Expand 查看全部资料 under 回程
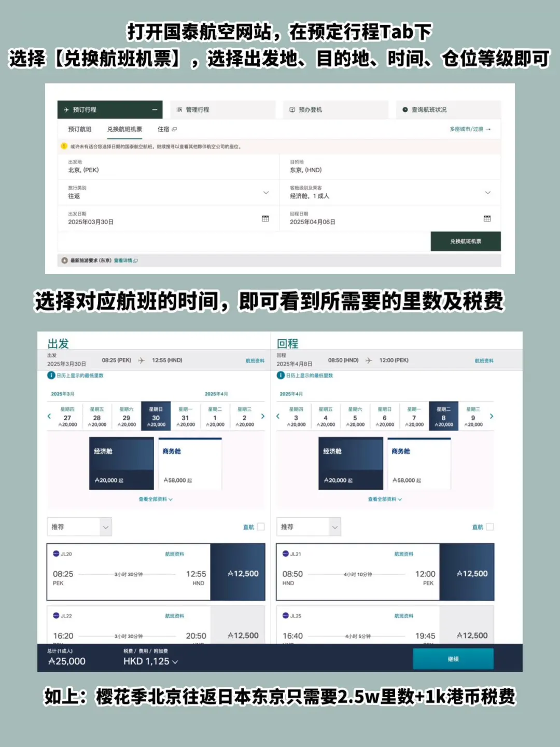 tap(385, 499)
